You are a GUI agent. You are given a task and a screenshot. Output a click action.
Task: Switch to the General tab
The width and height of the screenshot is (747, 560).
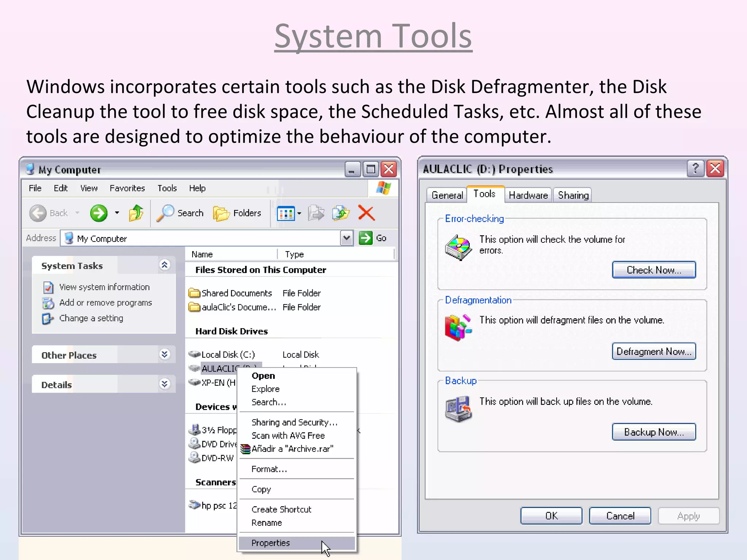coord(447,195)
